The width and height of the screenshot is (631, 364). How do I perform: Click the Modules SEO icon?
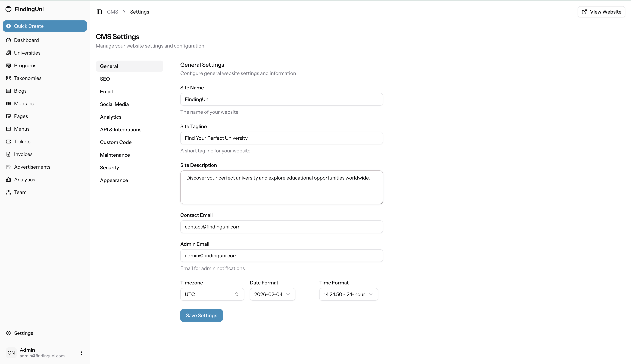[8, 103]
